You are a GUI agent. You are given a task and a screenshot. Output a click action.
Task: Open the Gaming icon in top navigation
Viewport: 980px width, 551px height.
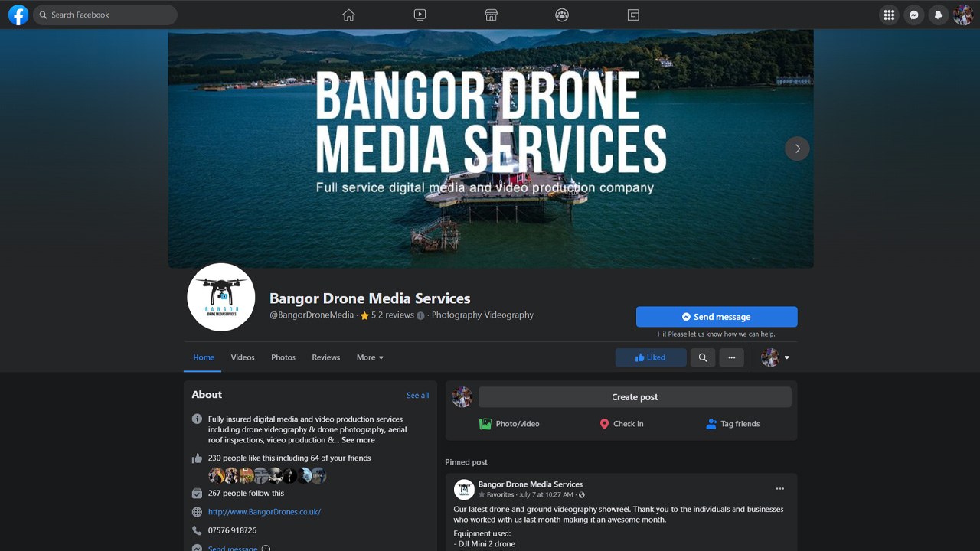(x=633, y=15)
